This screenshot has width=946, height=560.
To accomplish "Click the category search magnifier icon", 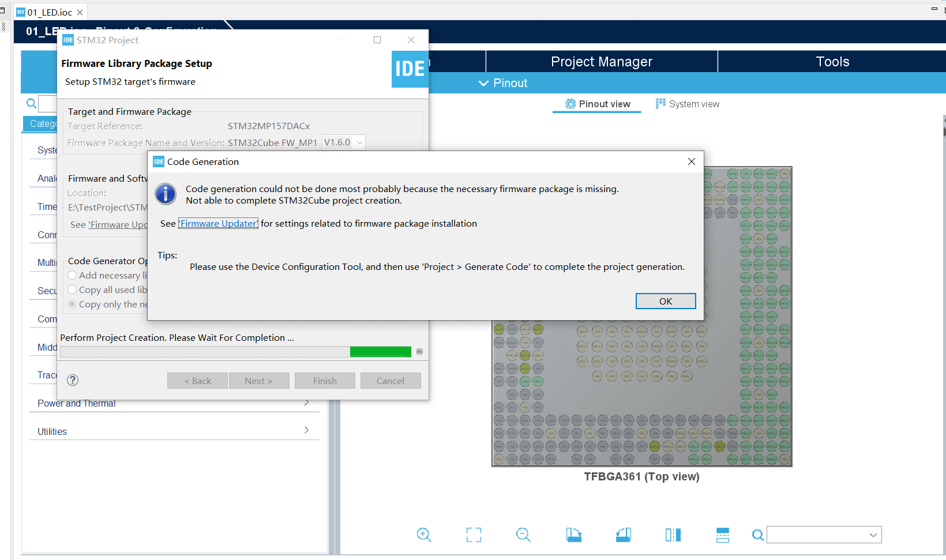I will (32, 104).
